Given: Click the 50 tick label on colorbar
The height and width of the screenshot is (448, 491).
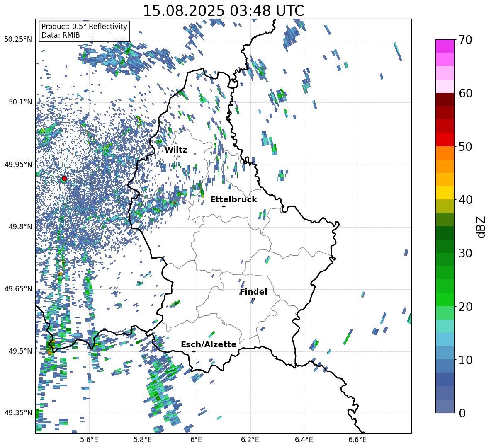Looking at the screenshot, I should pos(465,146).
